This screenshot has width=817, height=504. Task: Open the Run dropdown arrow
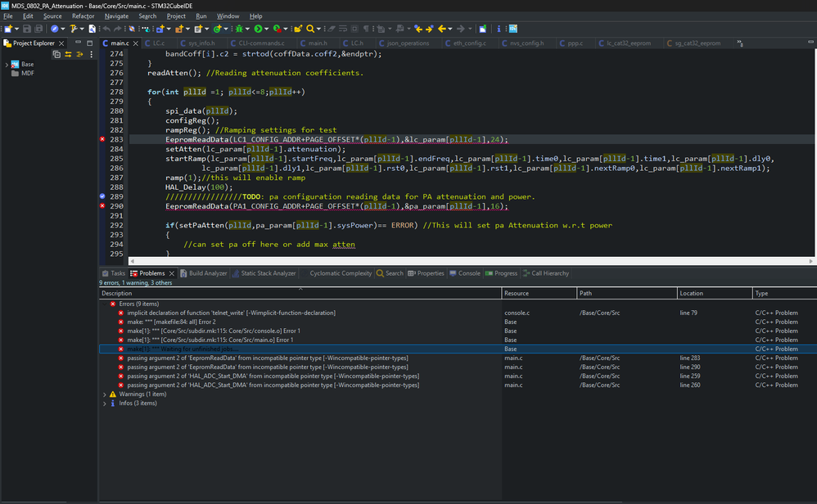[x=266, y=29]
